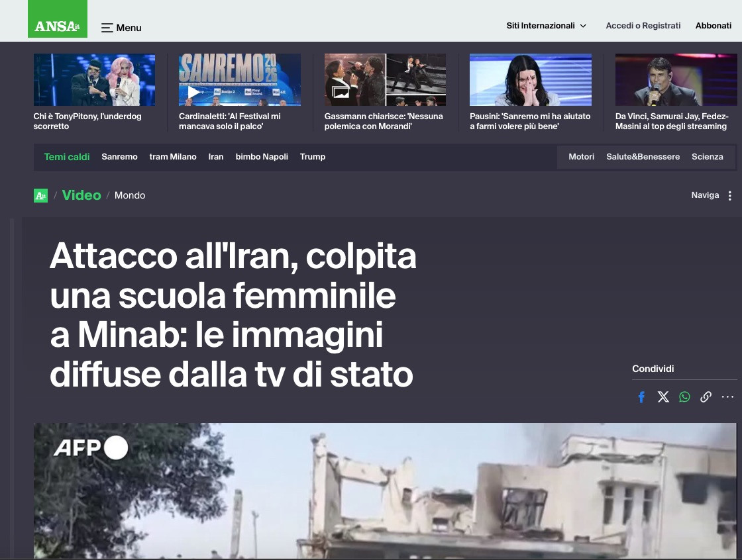Open 'Da Vinci, Samurai Jay' headline
742x560 pixels.
tap(672, 121)
